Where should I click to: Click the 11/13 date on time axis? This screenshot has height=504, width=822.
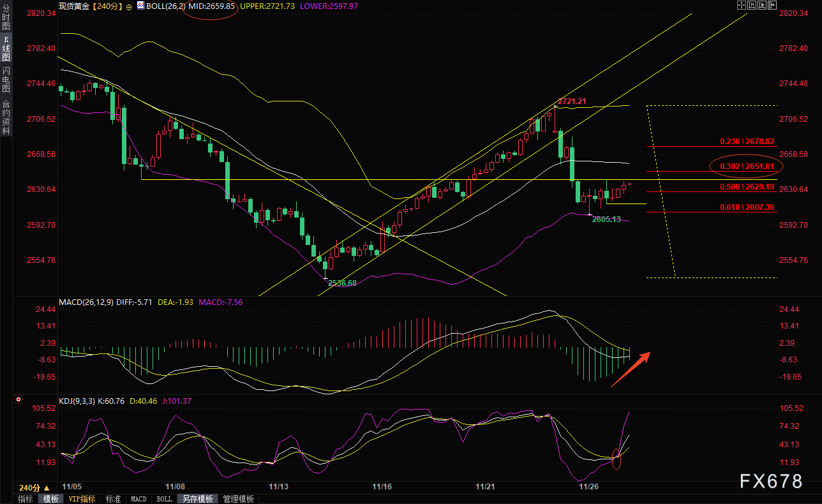pos(279,487)
